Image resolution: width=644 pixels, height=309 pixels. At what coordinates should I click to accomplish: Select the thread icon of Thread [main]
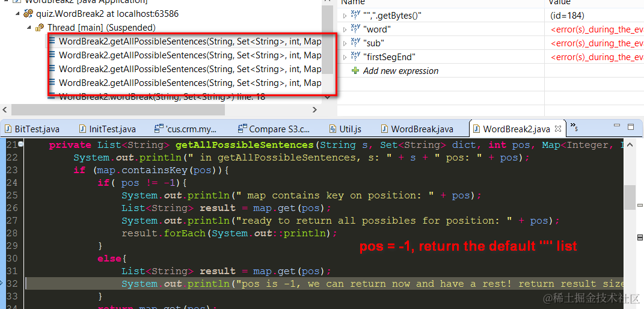(40, 28)
